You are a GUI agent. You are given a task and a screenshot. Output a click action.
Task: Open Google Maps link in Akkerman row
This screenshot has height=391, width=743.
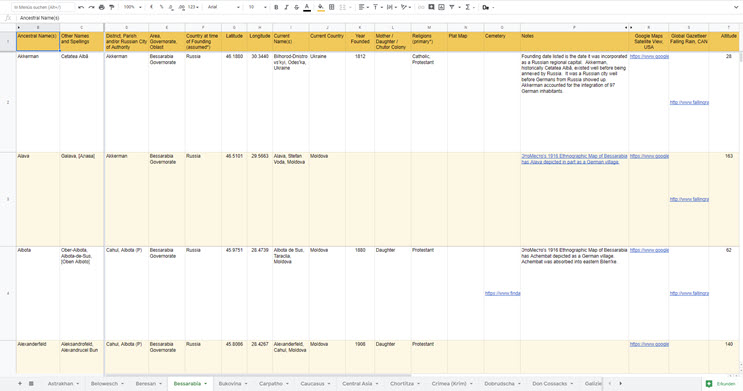pos(649,56)
